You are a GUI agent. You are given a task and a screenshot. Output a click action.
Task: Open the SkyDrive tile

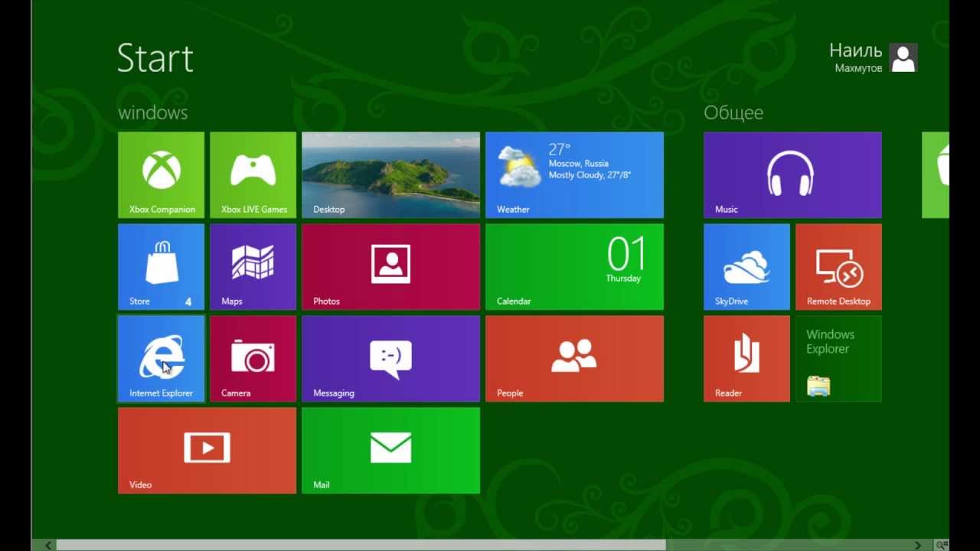[746, 267]
